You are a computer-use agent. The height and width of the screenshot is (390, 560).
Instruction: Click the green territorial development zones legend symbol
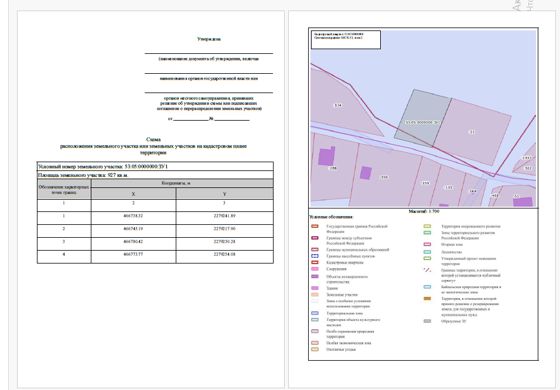(427, 232)
